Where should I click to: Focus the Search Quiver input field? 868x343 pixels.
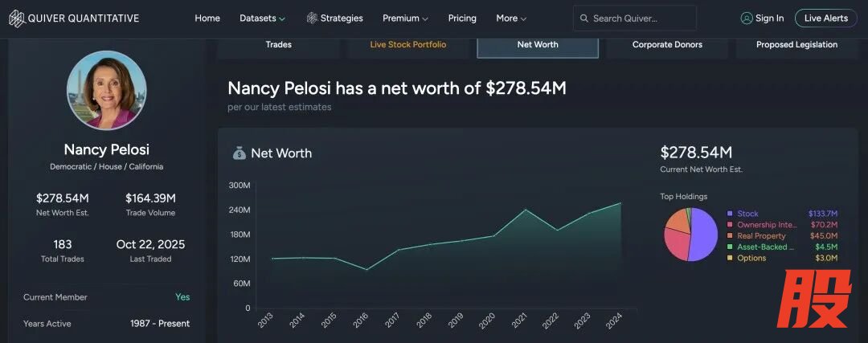click(639, 18)
